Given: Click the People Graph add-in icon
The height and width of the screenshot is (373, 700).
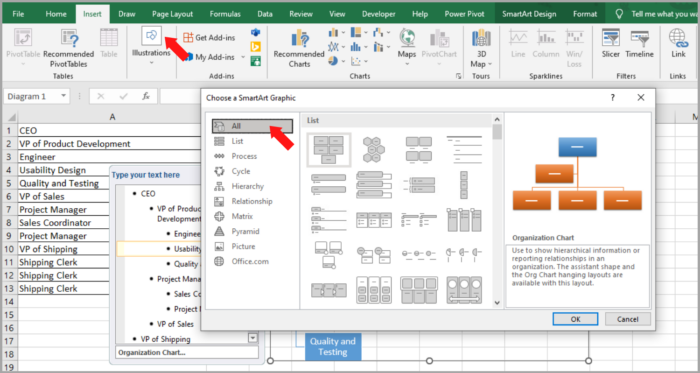Looking at the screenshot, I should click(255, 61).
